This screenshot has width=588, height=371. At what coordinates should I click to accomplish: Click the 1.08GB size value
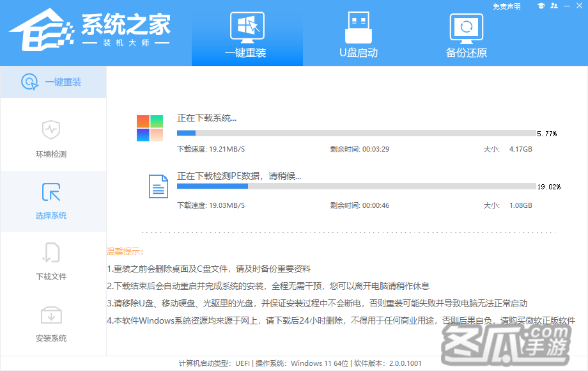[520, 205]
